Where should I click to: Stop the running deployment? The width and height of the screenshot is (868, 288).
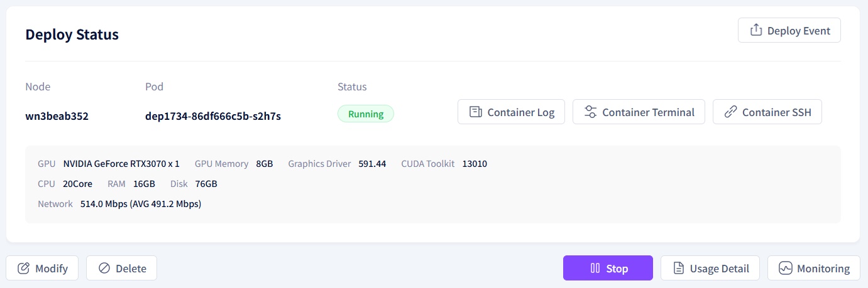(608, 269)
